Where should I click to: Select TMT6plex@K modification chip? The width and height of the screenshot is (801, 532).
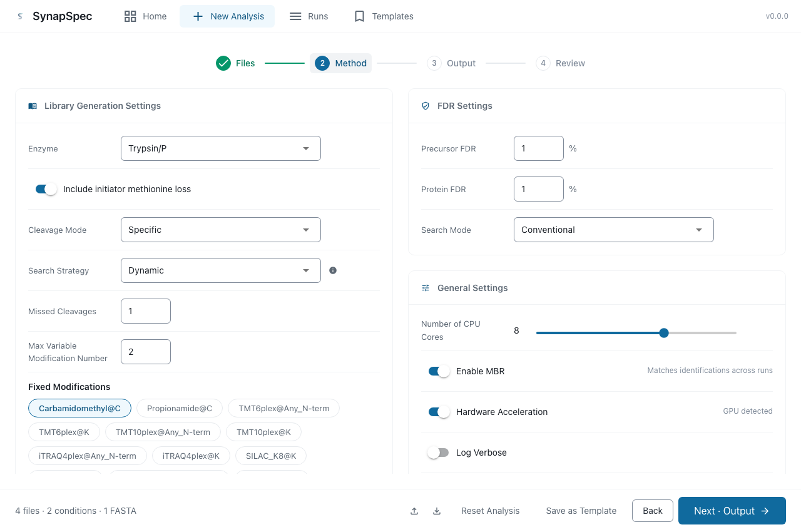(64, 432)
